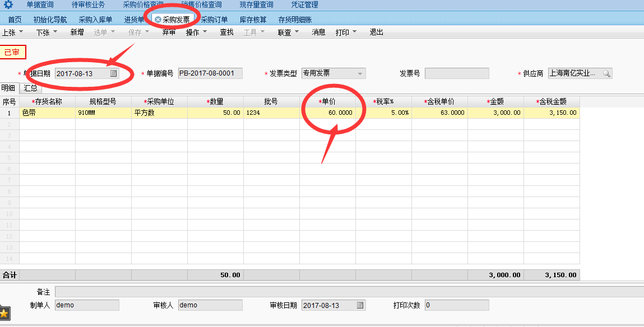Screen dimensions: 644x327
Task: Click the 退出 button
Action: tap(376, 32)
